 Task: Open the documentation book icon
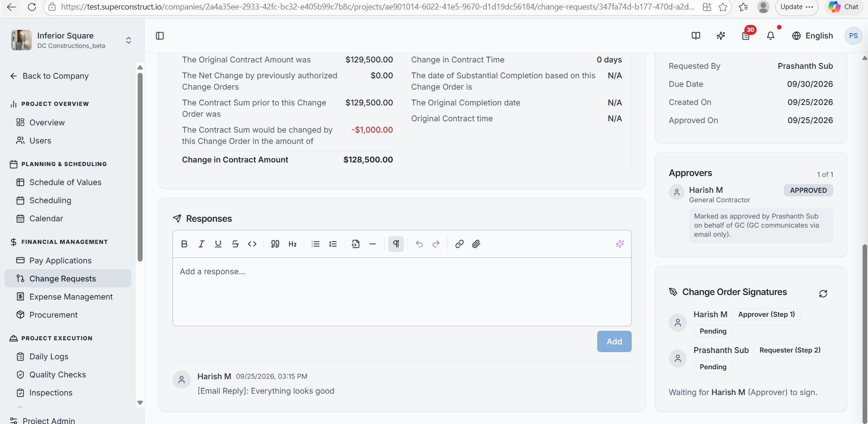(696, 36)
